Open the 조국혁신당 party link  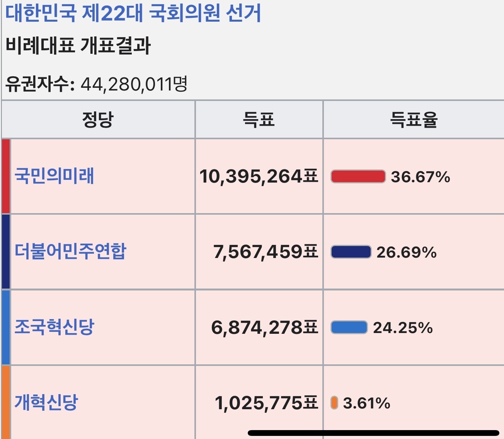click(54, 327)
